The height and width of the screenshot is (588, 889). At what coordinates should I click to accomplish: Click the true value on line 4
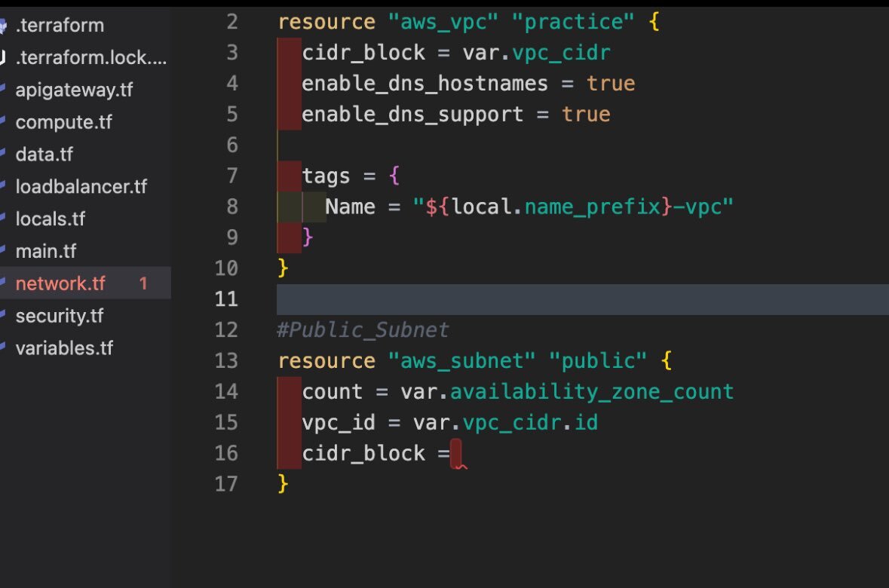(x=611, y=84)
